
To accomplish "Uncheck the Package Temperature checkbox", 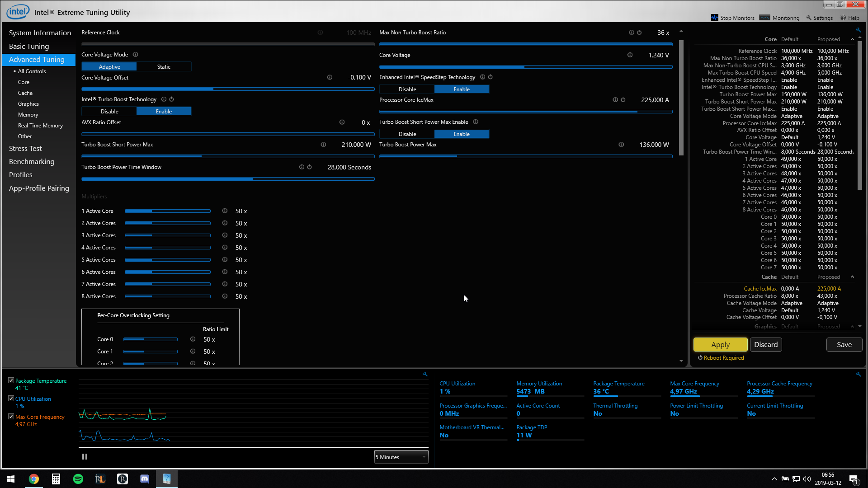I will [x=11, y=380].
